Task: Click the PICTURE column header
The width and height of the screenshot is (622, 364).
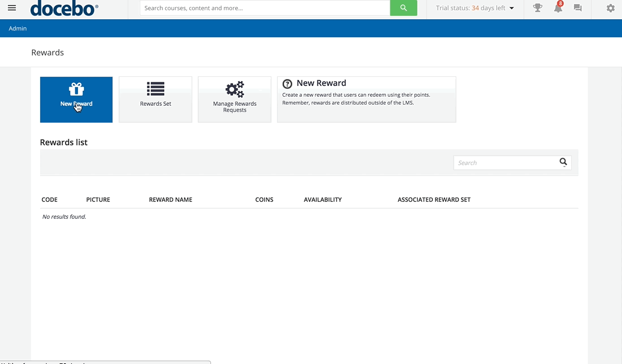Action: click(98, 200)
